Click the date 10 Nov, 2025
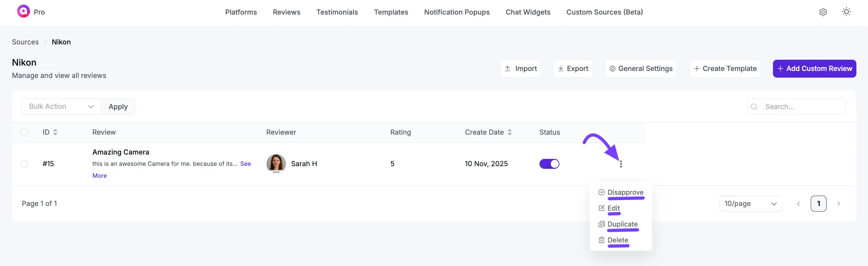Viewport: 868px width, 266px height. pos(486,164)
